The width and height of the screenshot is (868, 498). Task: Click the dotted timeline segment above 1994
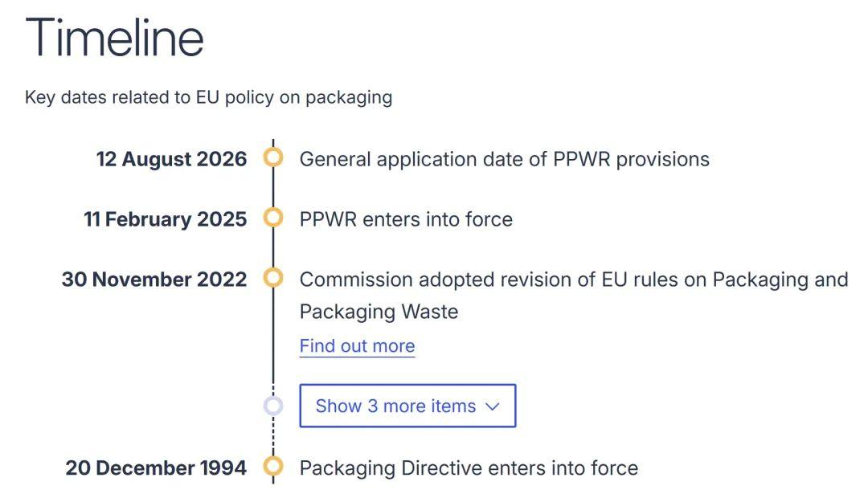coord(273,438)
